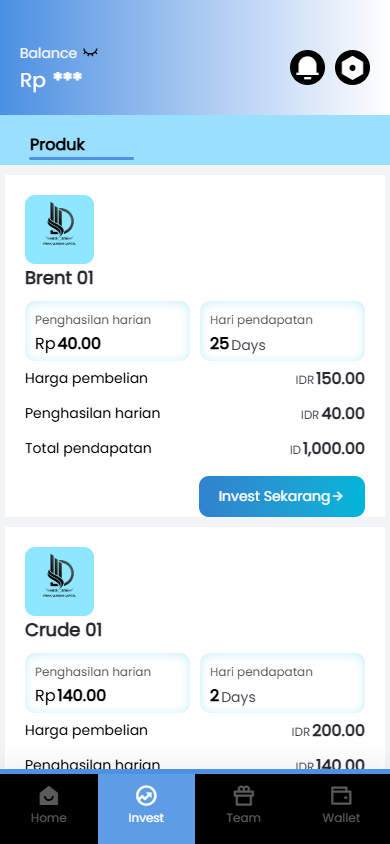
Task: Open notifications via the bell icon
Action: pos(308,67)
